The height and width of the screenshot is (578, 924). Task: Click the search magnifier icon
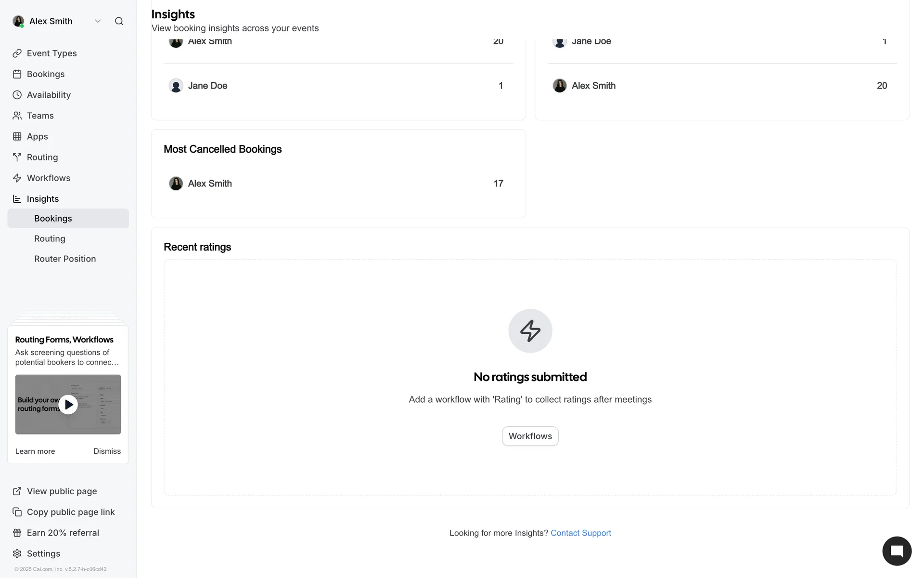click(x=119, y=21)
